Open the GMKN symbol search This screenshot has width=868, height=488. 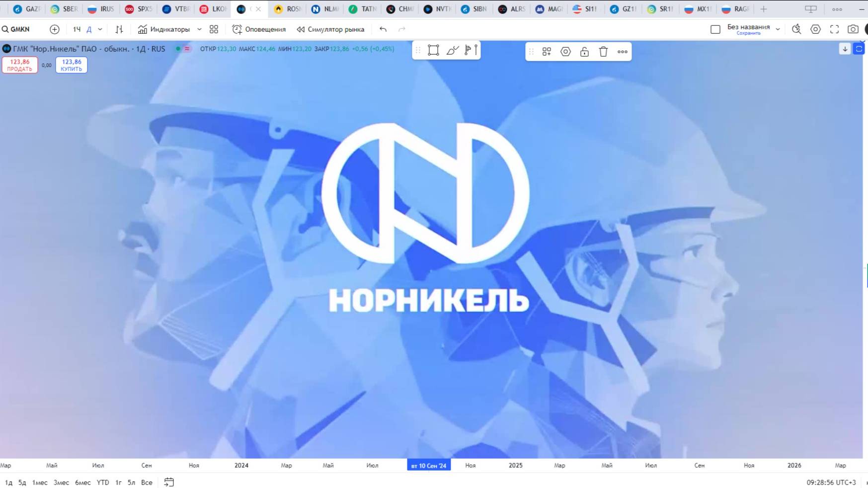[16, 29]
